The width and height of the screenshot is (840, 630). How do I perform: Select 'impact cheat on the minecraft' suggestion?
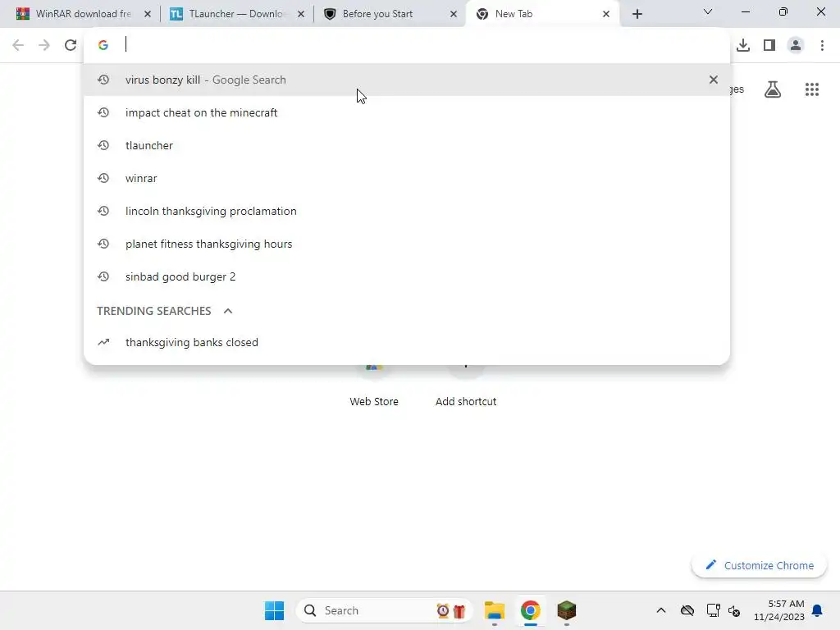pyautogui.click(x=407, y=112)
